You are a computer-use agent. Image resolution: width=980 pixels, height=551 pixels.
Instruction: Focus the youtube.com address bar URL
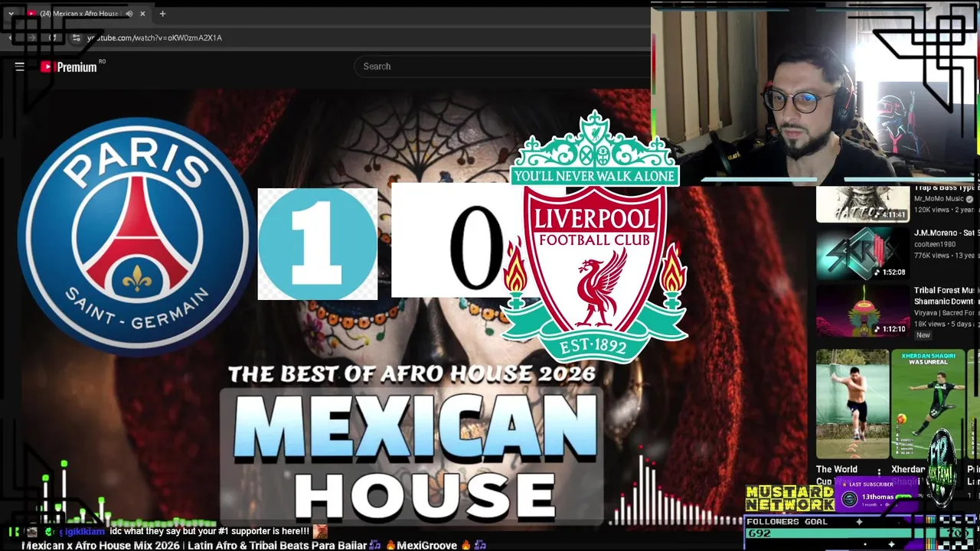(x=155, y=37)
